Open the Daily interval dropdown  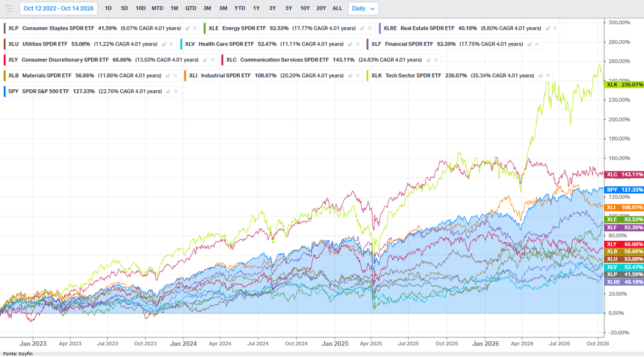coord(363,8)
